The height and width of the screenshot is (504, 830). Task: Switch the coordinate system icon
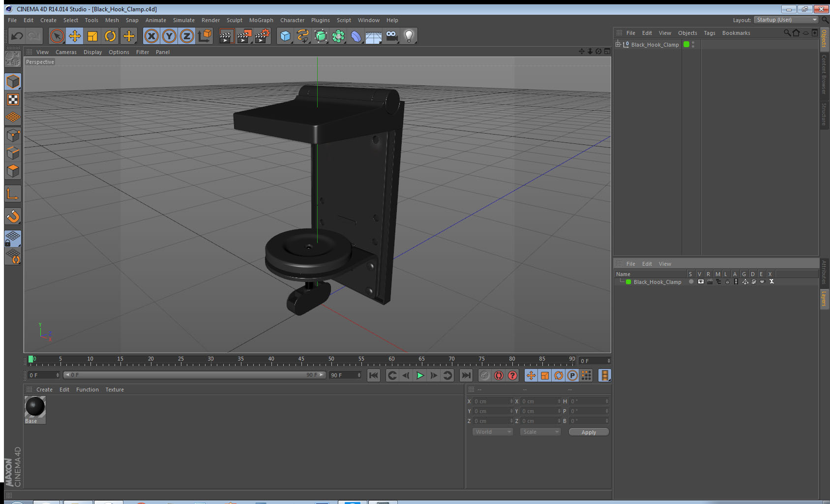pyautogui.click(x=205, y=36)
